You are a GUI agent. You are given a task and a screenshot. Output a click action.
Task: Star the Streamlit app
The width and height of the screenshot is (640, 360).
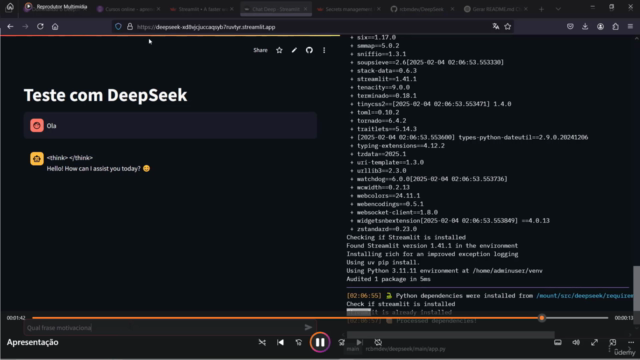(279, 50)
